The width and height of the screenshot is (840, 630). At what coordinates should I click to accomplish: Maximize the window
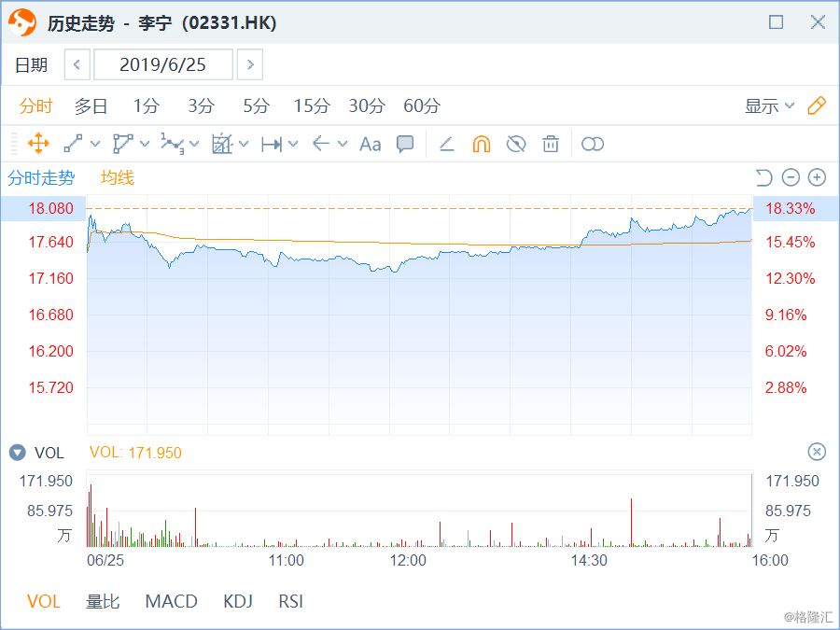776,22
